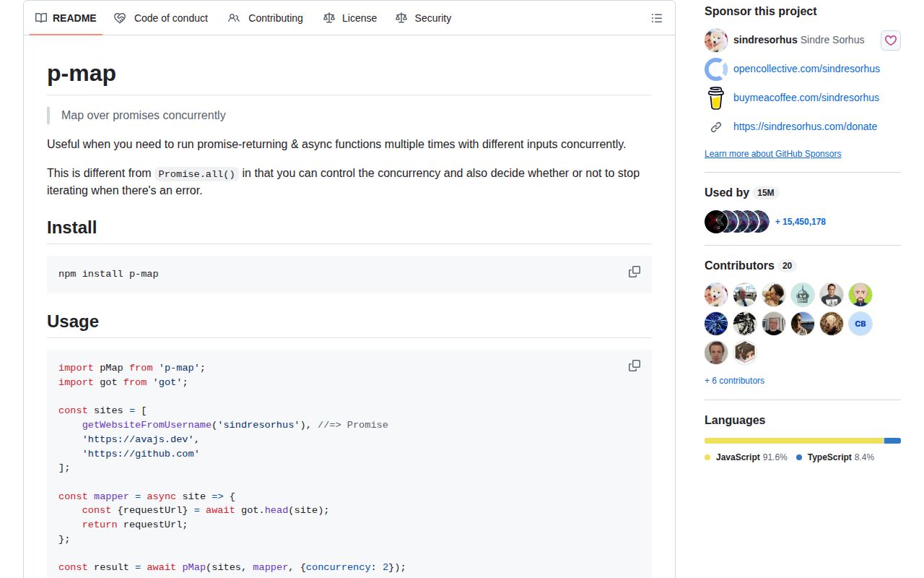Open the Contributing tab
Screen dimensions: 924x578
click(266, 18)
